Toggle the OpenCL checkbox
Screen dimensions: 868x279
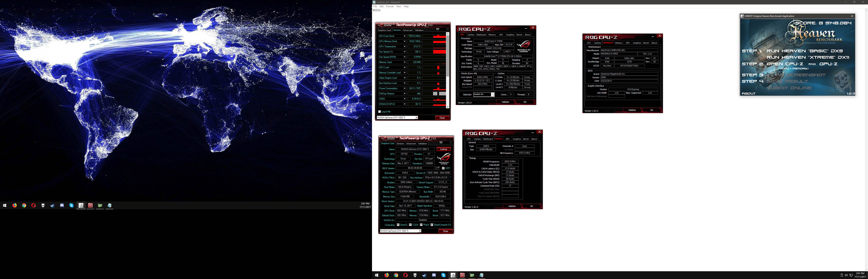398,225
